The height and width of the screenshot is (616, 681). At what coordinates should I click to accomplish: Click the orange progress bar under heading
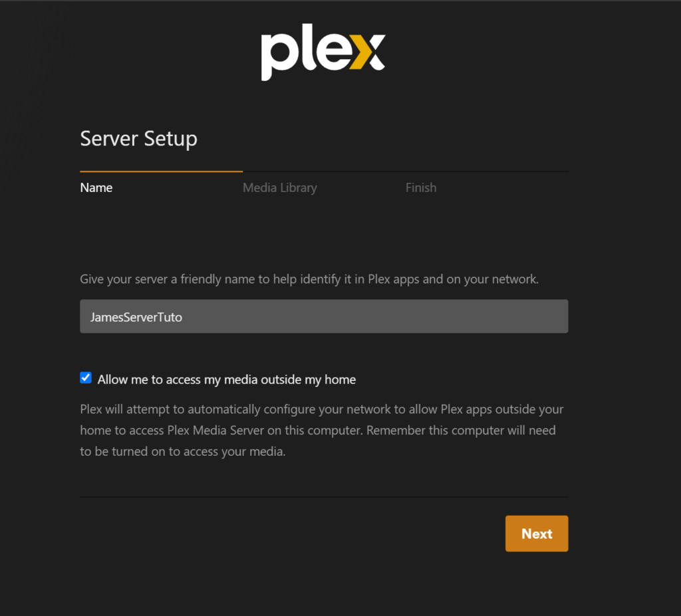(161, 171)
